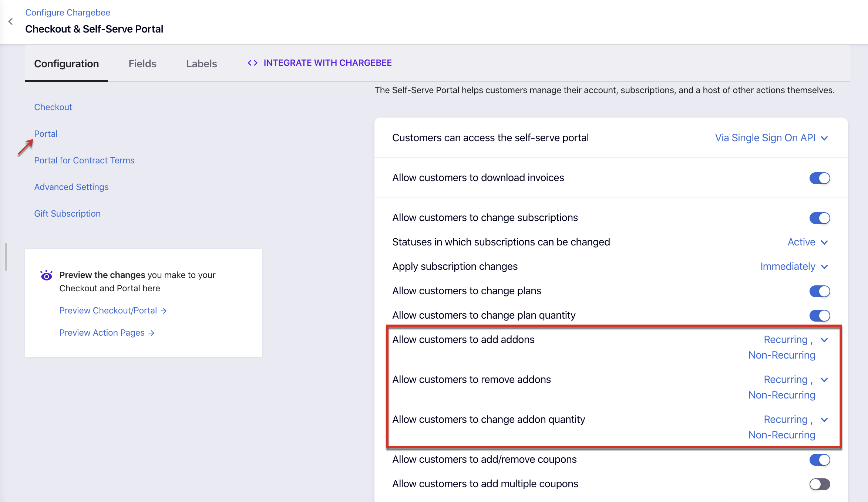This screenshot has width=868, height=502.
Task: Open the Active statuses dropdown
Action: tap(808, 242)
